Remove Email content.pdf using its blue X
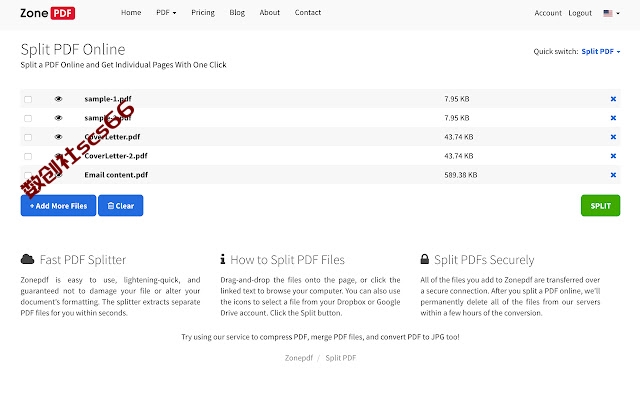640x400 pixels. tap(613, 175)
